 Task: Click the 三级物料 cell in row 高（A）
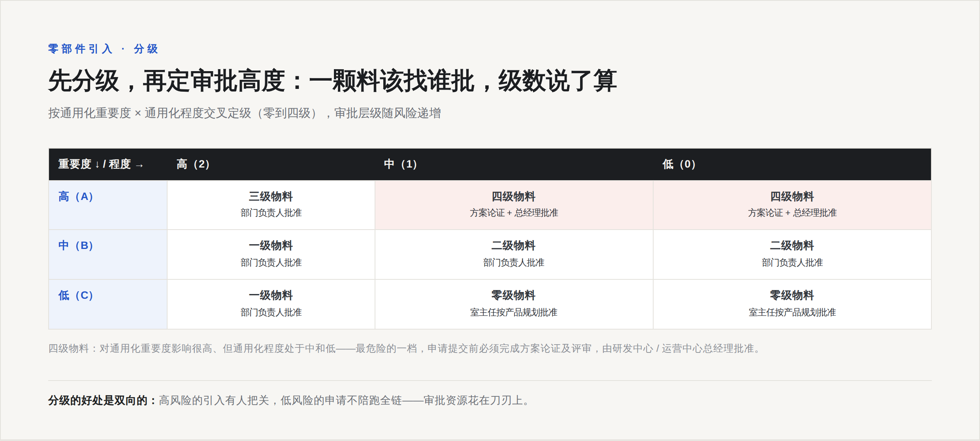[271, 205]
